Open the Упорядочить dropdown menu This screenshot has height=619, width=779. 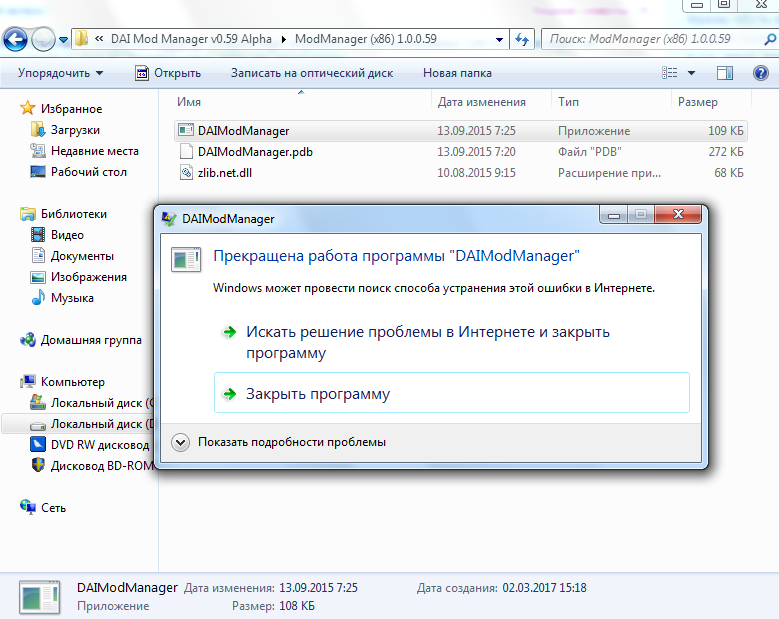(x=60, y=73)
